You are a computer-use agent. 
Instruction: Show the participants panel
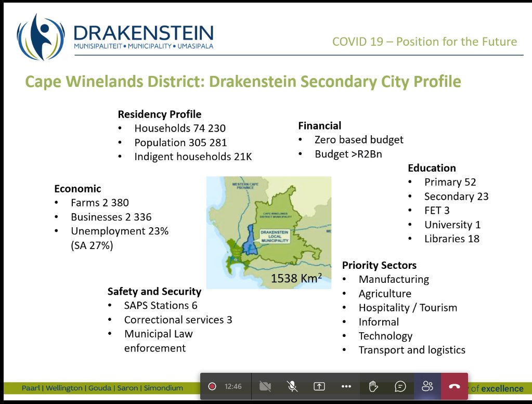click(427, 386)
